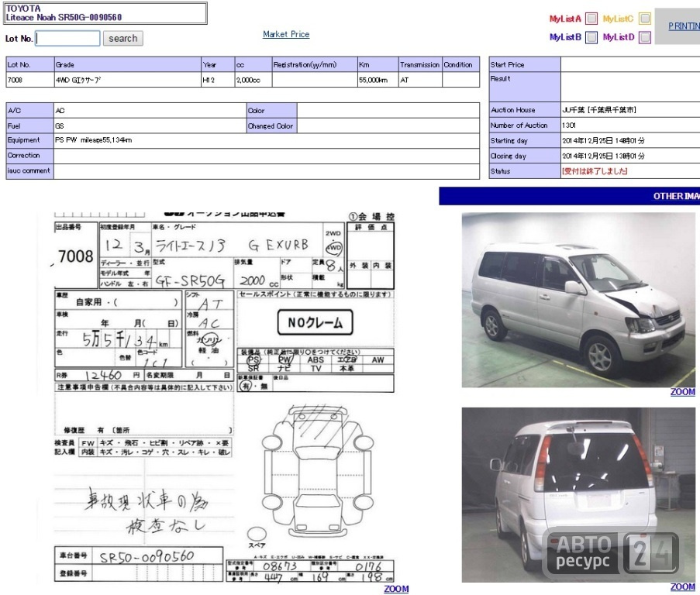Screen dimensions: 700x595
Task: Open the Market Price link
Action: 286,34
